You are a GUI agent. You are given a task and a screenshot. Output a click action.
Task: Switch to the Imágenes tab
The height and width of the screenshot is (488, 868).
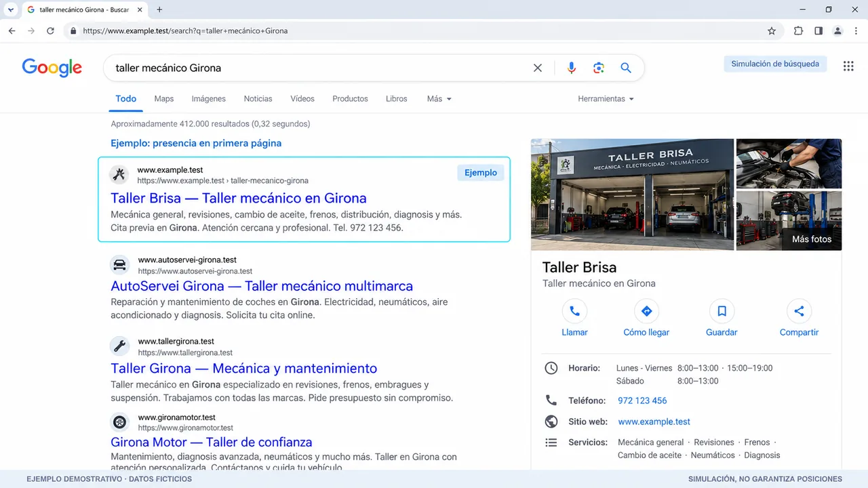click(209, 99)
